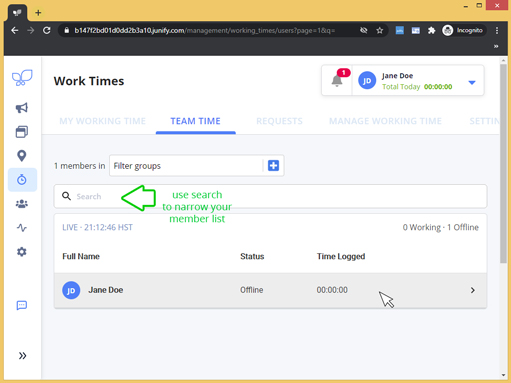Viewport: 511px width, 383px height.
Task: Click the LIVE - 21:12:46 HST label
Action: (97, 227)
